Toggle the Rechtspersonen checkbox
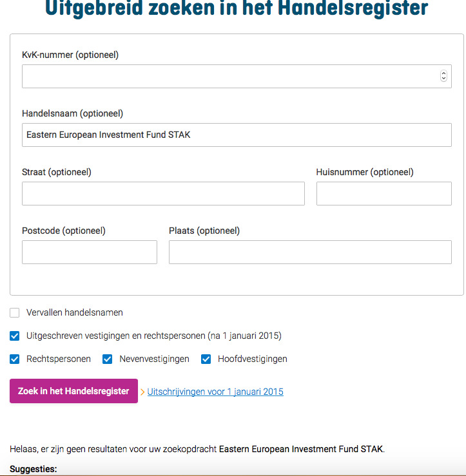 click(x=15, y=359)
